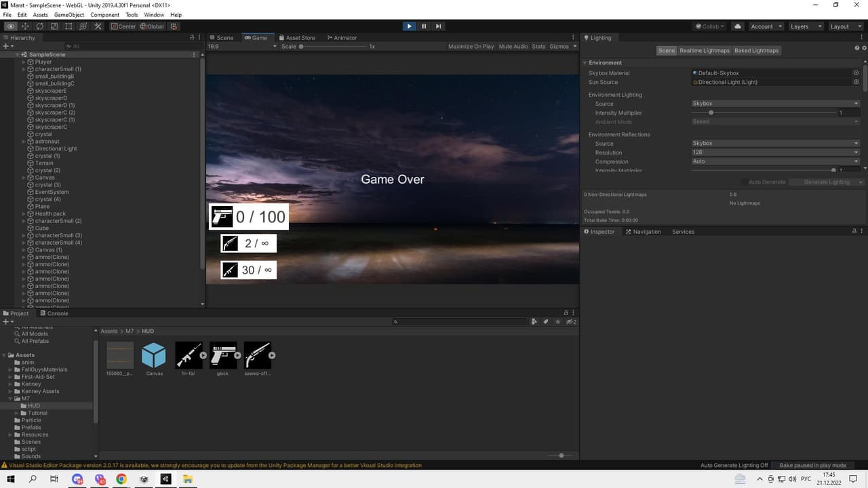
Task: Switch to the Navigation tab
Action: pos(643,232)
